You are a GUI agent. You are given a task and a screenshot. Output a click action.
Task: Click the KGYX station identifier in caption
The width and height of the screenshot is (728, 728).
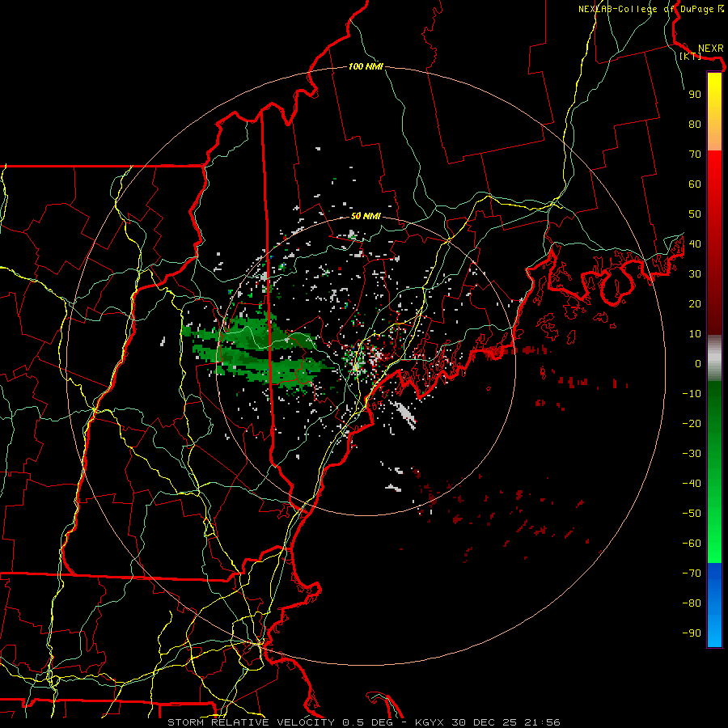[429, 722]
